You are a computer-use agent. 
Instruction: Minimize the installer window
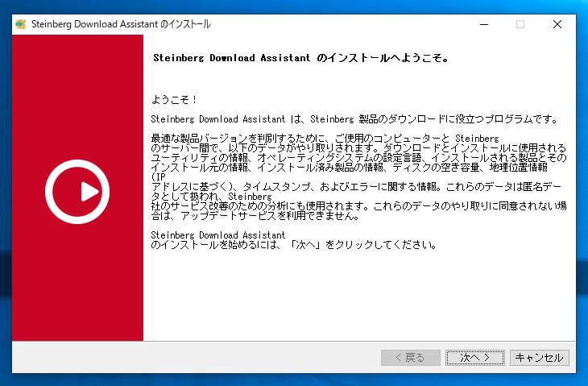click(484, 24)
